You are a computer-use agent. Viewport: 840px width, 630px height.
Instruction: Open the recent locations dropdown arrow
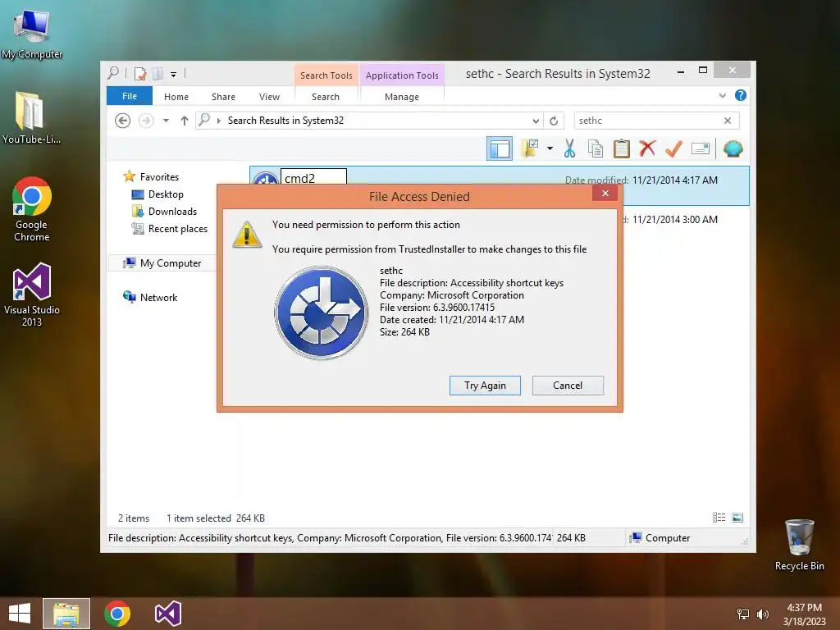point(166,121)
